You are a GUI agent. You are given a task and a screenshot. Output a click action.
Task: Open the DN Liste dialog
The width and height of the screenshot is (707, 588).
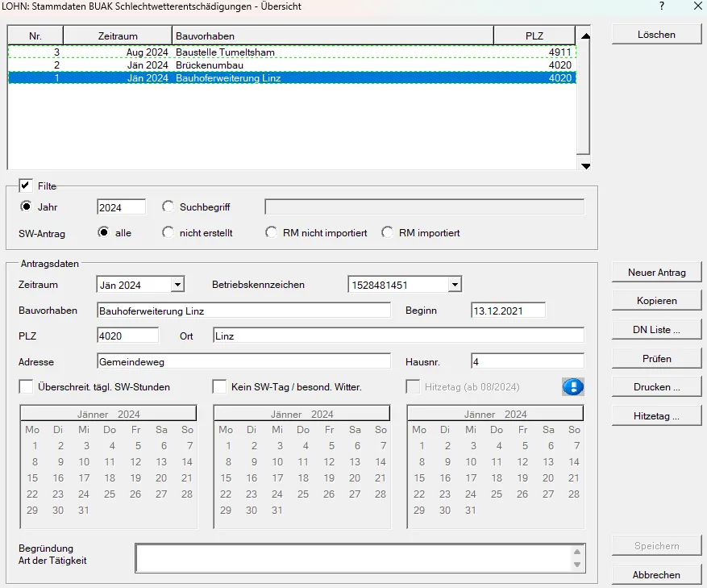click(x=656, y=329)
